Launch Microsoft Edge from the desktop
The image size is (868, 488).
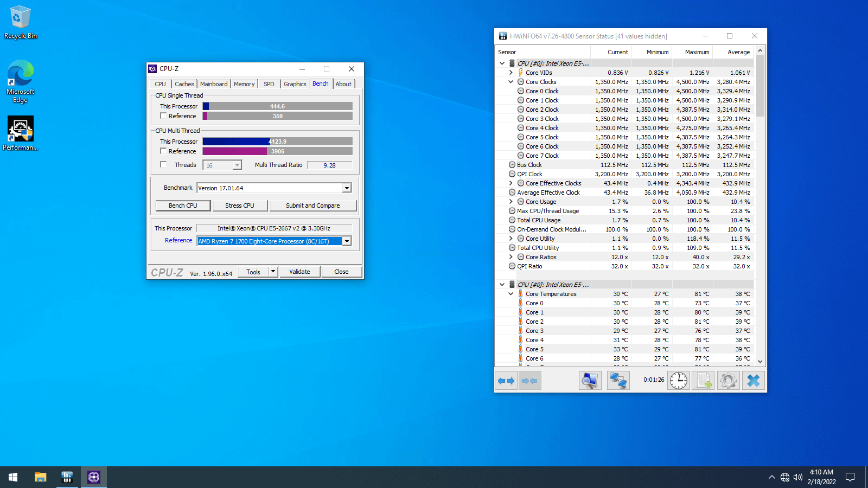[x=21, y=81]
